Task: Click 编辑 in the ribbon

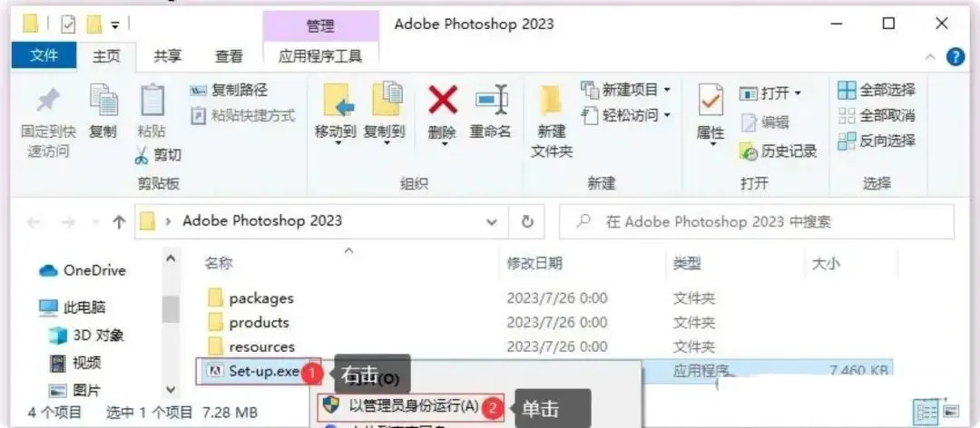Action: [766, 122]
